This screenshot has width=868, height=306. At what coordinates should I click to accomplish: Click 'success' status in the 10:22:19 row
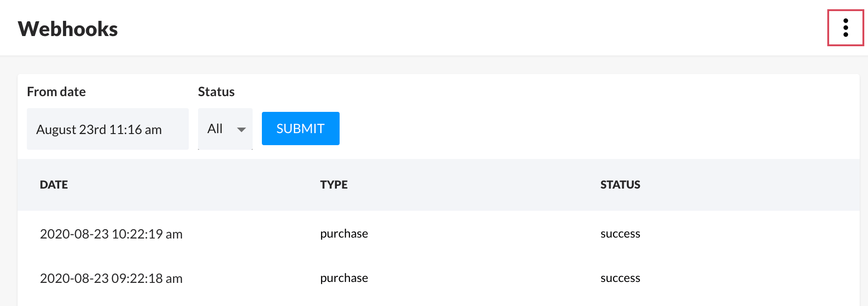(x=620, y=234)
